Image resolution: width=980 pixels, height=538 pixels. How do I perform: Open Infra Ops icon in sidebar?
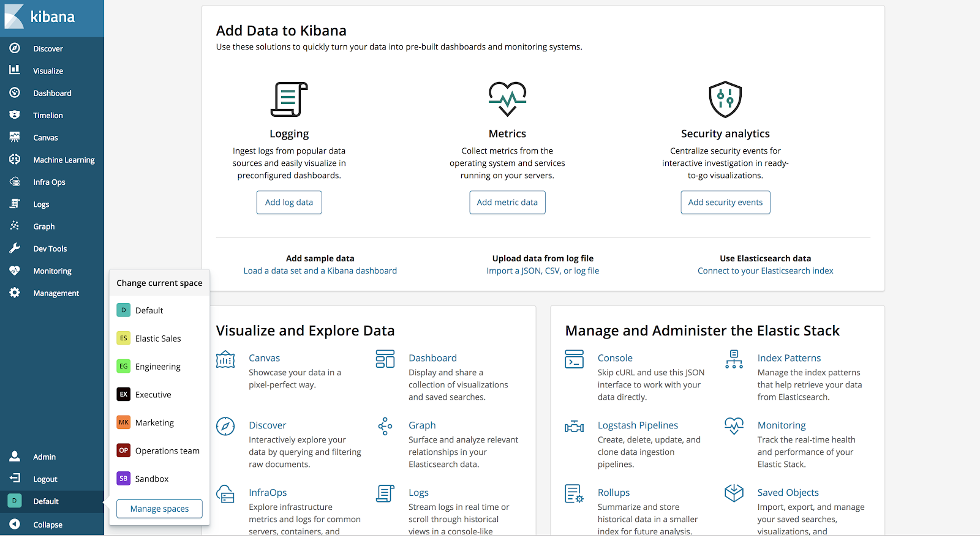15,182
